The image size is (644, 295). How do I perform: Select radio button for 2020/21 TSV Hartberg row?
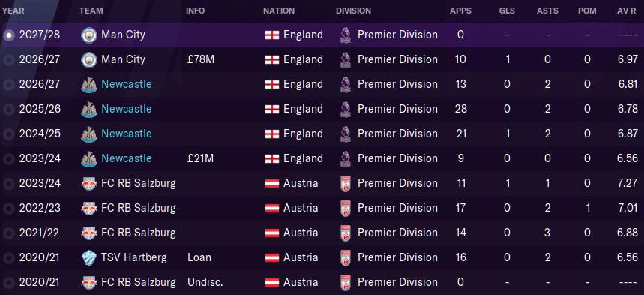coord(8,258)
